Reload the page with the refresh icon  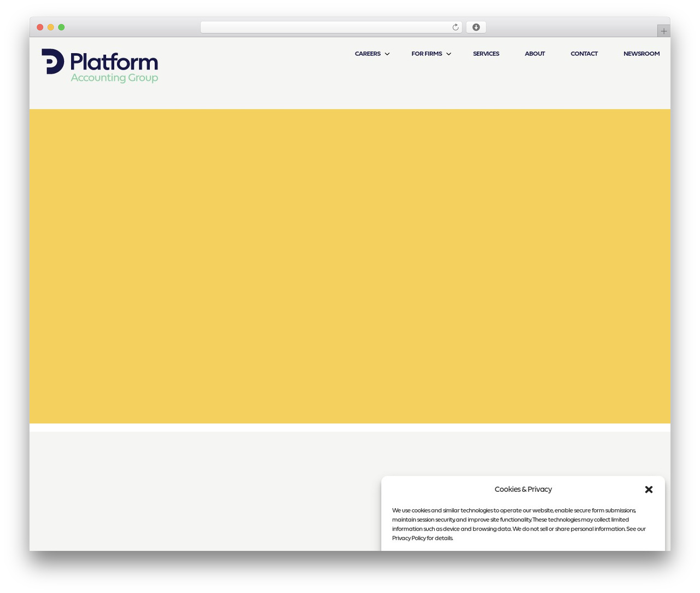(x=455, y=27)
